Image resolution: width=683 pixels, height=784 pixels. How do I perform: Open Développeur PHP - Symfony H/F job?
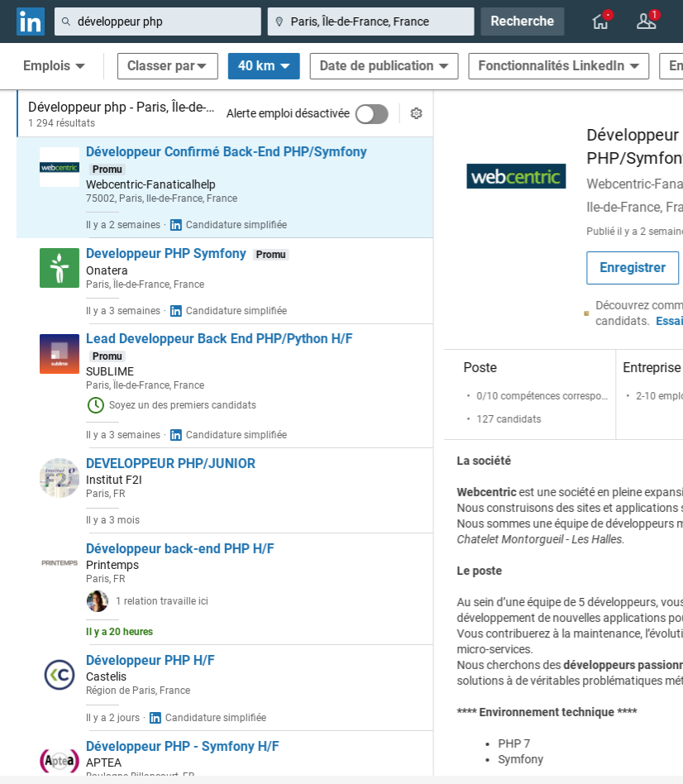click(183, 746)
